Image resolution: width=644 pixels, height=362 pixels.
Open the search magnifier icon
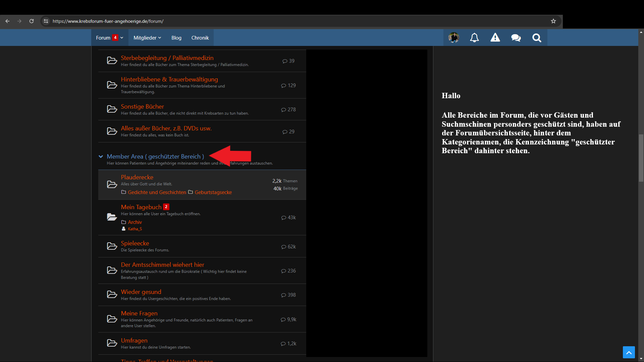tap(537, 38)
